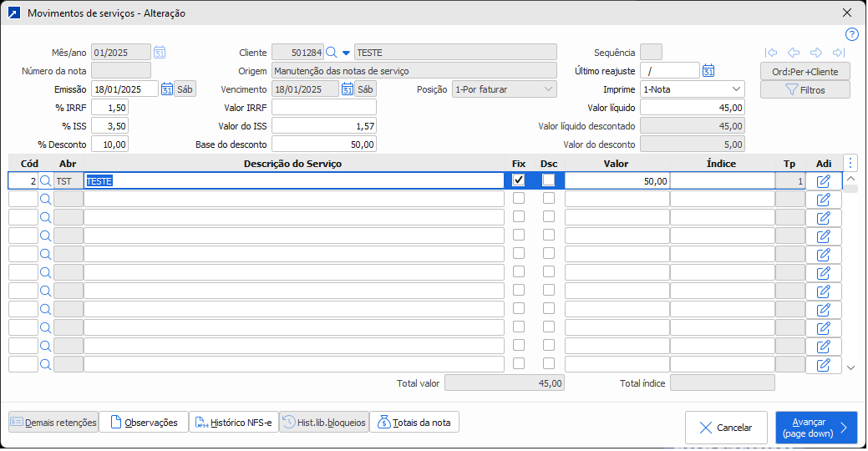Uncheck the Fix checkbox in the first row
The image size is (868, 451).
(x=519, y=180)
